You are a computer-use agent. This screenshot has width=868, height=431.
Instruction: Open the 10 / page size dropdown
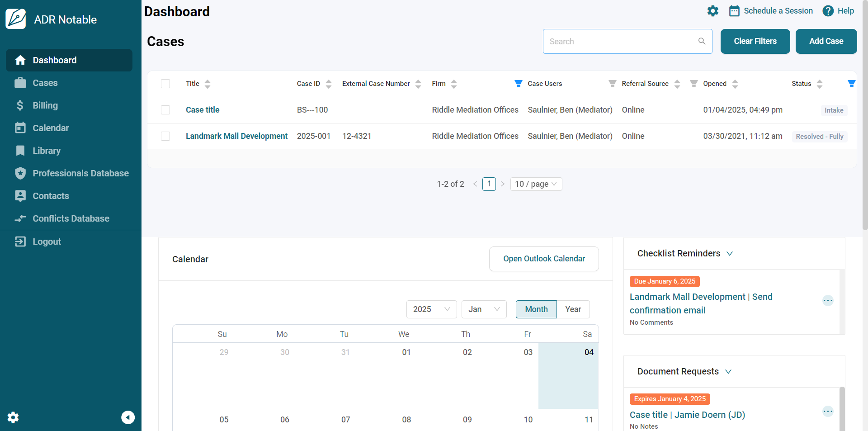(x=536, y=184)
